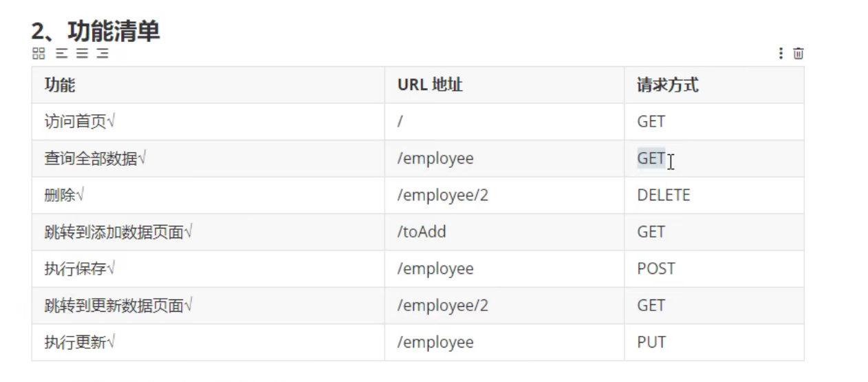Click the 跳转到更新数据页面 cell

(208, 306)
